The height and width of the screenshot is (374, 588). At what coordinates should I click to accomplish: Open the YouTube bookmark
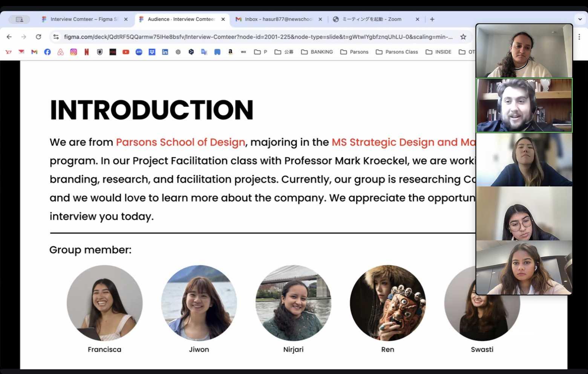126,52
